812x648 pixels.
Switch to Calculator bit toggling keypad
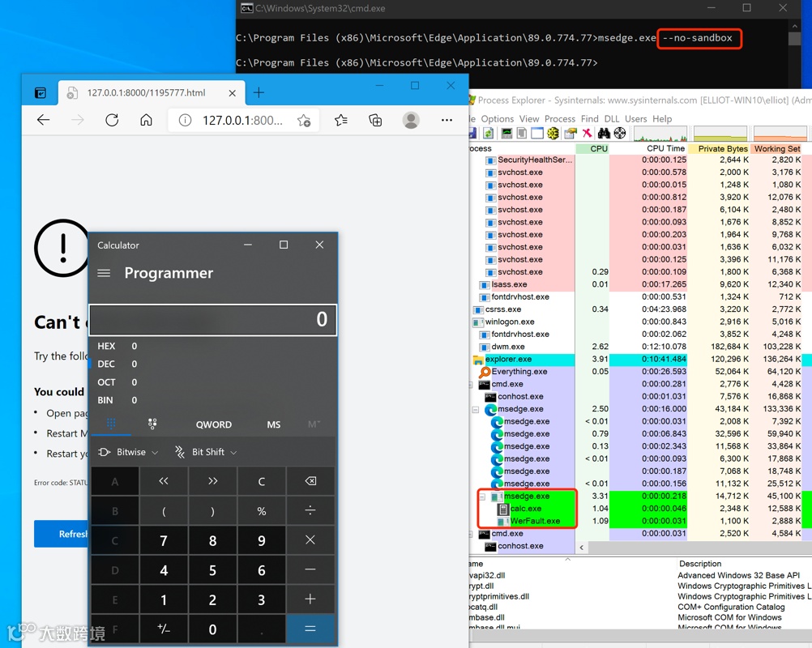point(152,424)
